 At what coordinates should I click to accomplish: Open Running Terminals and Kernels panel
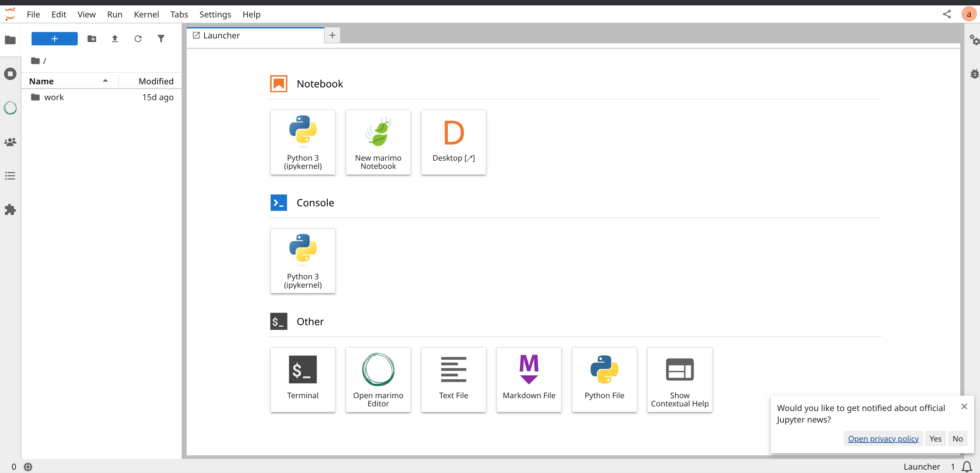point(10,74)
